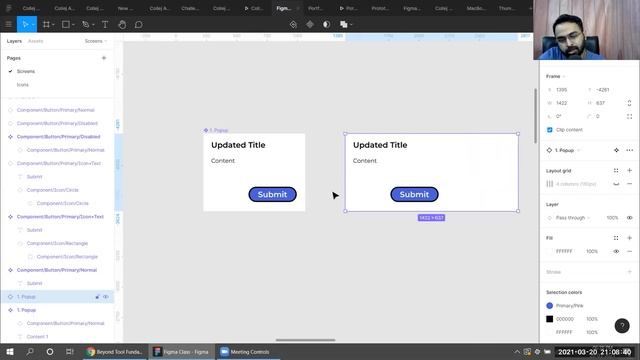Open Move tool dropdown arrow
This screenshot has height=360, width=640.
click(33, 25)
